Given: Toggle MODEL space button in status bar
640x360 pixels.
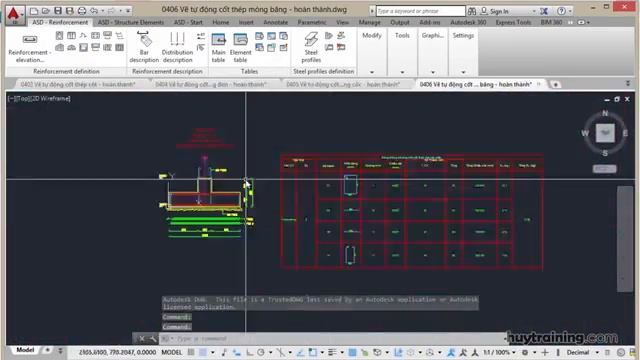Looking at the screenshot, I should (172, 352).
